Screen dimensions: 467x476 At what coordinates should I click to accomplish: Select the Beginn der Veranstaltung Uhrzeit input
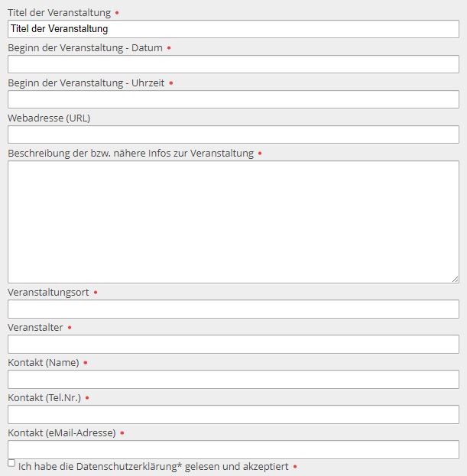[x=233, y=99]
